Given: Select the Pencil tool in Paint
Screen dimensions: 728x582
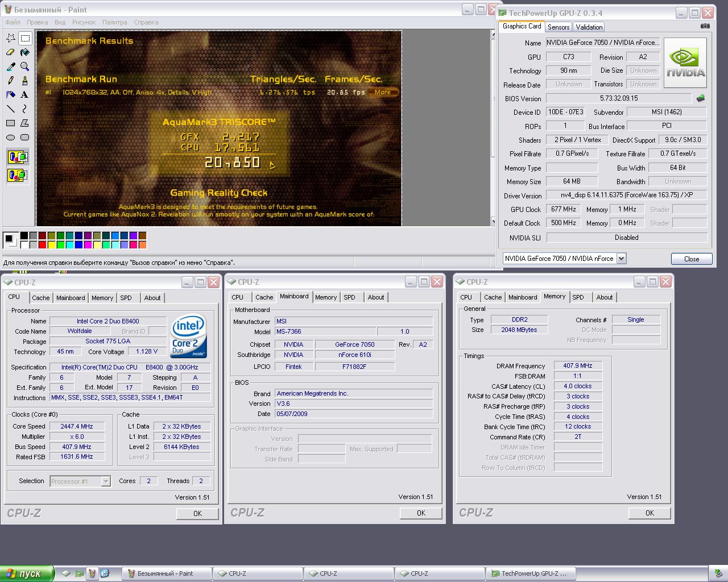Looking at the screenshot, I should point(11,81).
